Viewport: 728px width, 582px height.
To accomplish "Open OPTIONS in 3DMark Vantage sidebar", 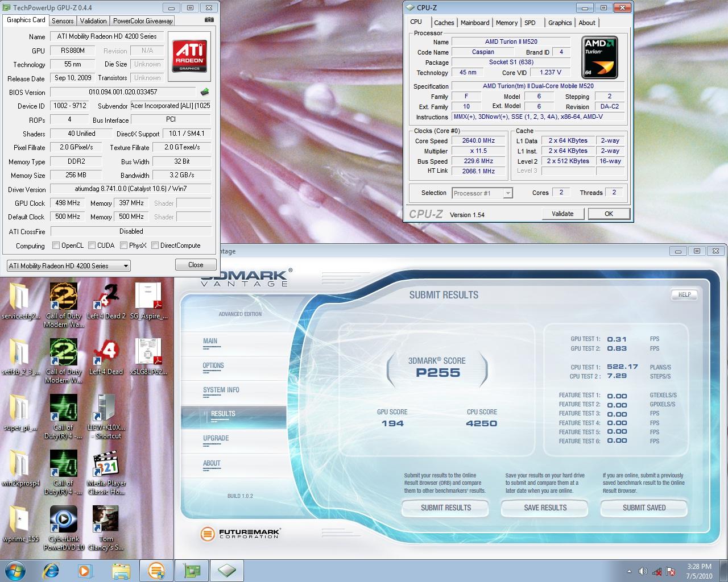I will (x=213, y=365).
